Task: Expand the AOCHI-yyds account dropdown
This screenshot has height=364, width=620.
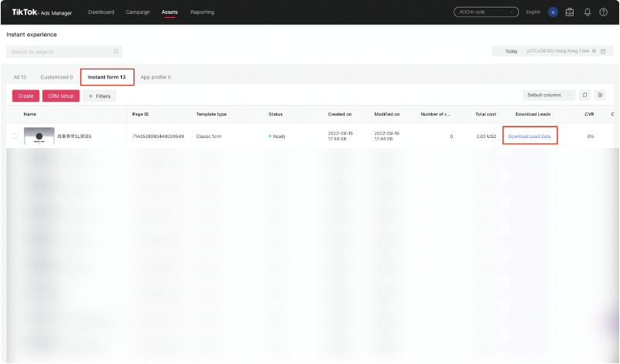Action: pyautogui.click(x=486, y=12)
